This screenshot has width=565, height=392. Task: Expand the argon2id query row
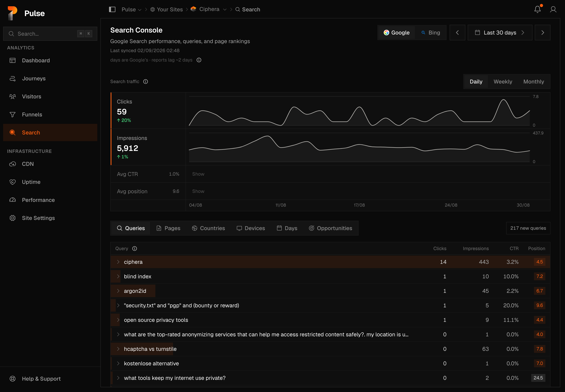118,291
